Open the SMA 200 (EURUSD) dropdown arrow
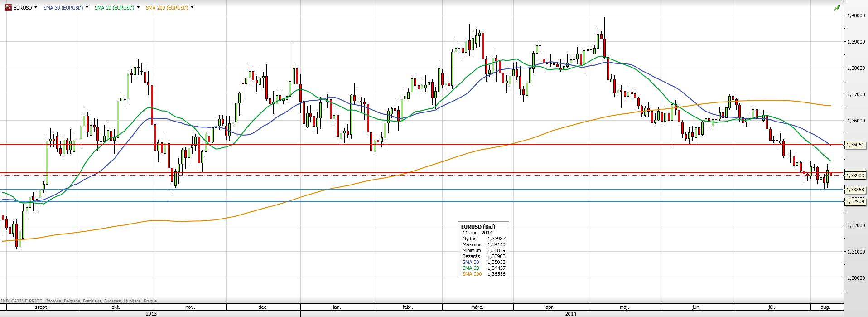Screen dimensions: 868x317 pyautogui.click(x=192, y=8)
